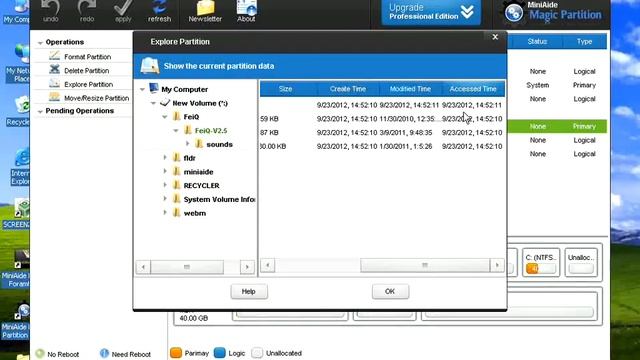The image size is (640, 360).
Task: Apply pending changes with apply icon
Action: tap(123, 11)
